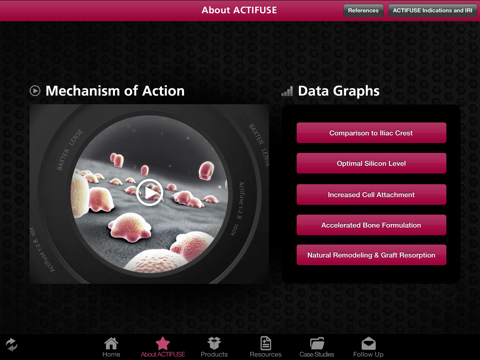480x360 pixels.
Task: View Accelerated Bone Formulation graph
Action: 371,225
